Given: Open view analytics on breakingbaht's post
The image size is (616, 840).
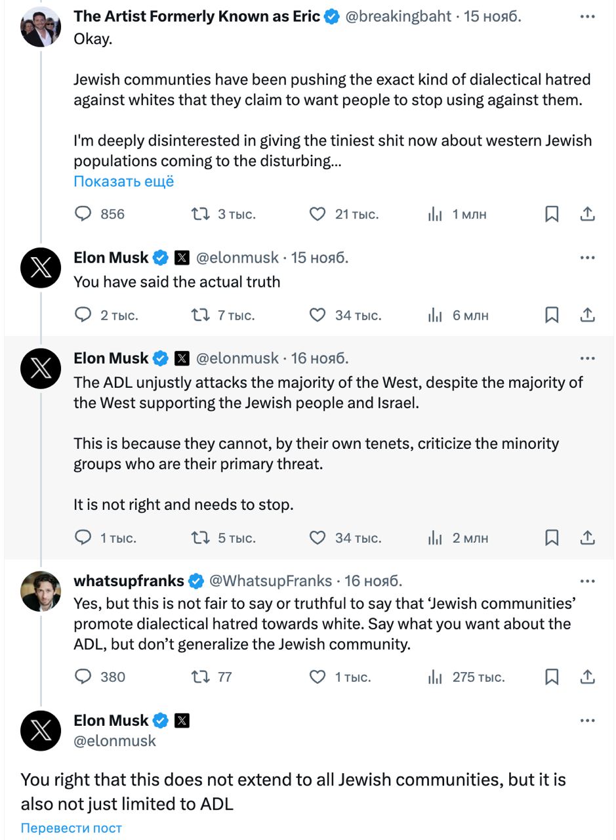Looking at the screenshot, I should click(x=436, y=213).
